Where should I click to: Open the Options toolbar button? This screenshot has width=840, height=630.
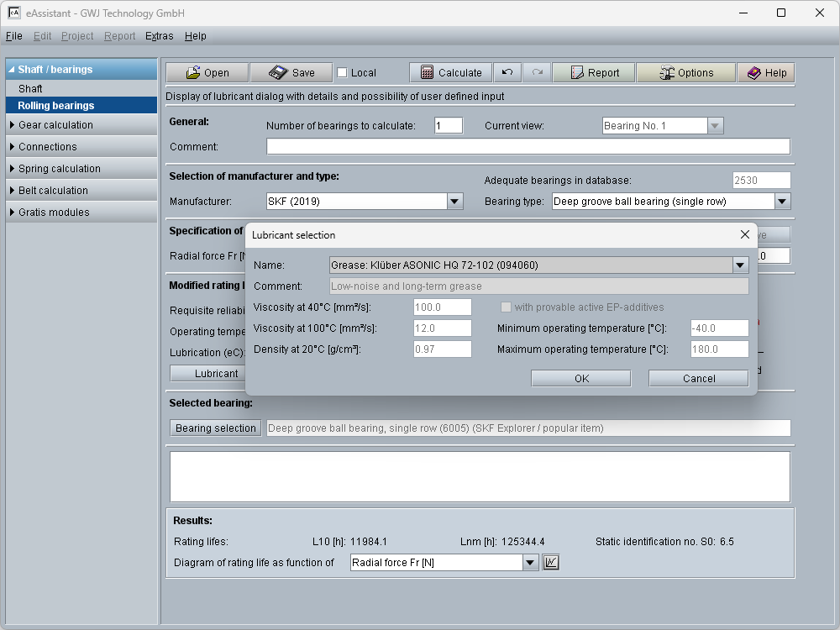pos(685,73)
